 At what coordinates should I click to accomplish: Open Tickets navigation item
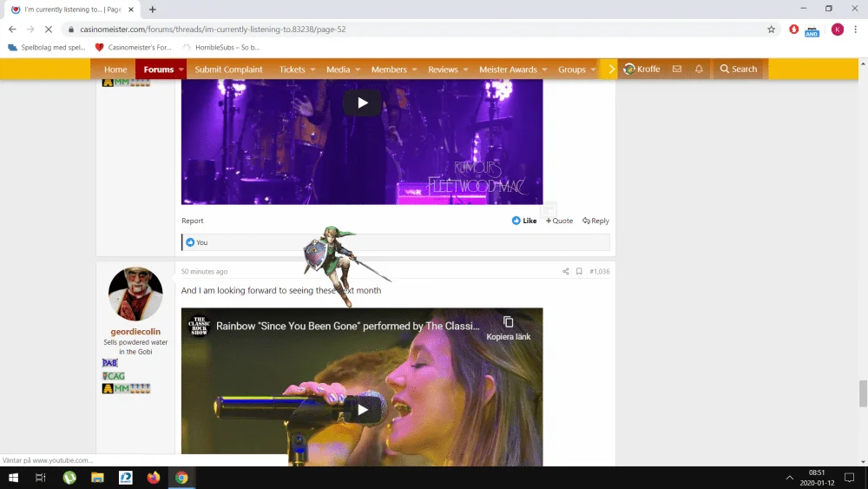(x=292, y=69)
